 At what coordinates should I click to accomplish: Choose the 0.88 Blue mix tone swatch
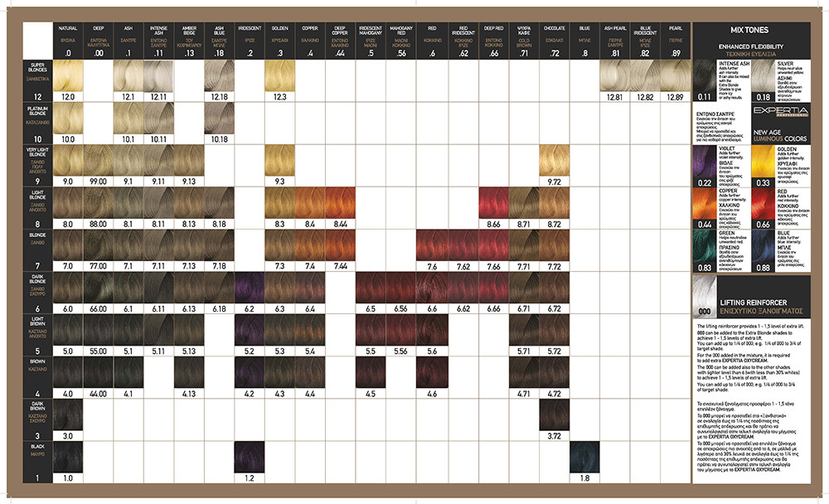point(763,251)
